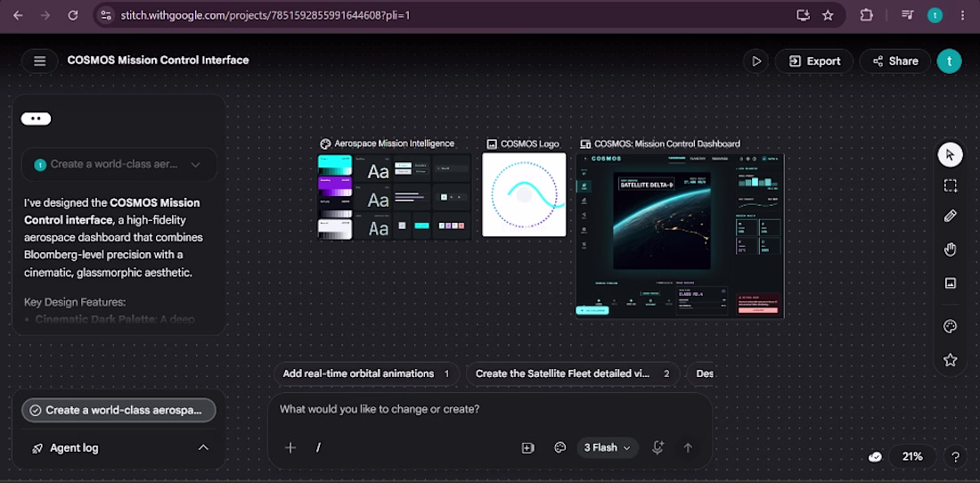The width and height of the screenshot is (980, 483).
Task: Select the COSMOS Mission Control Dashboard screen
Action: pyautogui.click(x=680, y=235)
